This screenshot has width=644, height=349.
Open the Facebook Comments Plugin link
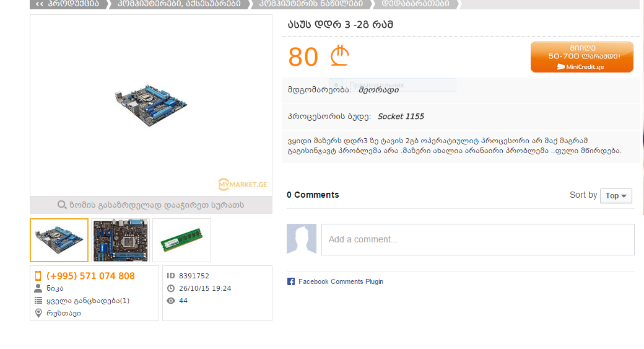[341, 281]
